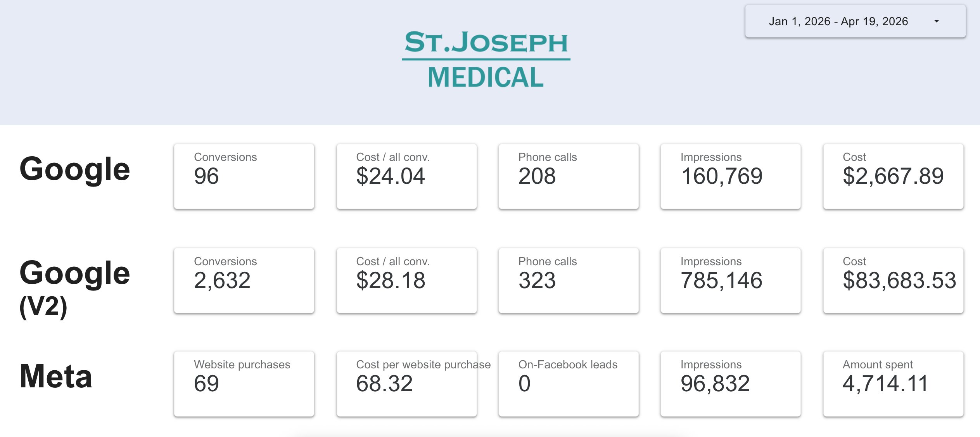
Task: Select the Phone calls 208 scorecard
Action: (x=569, y=176)
